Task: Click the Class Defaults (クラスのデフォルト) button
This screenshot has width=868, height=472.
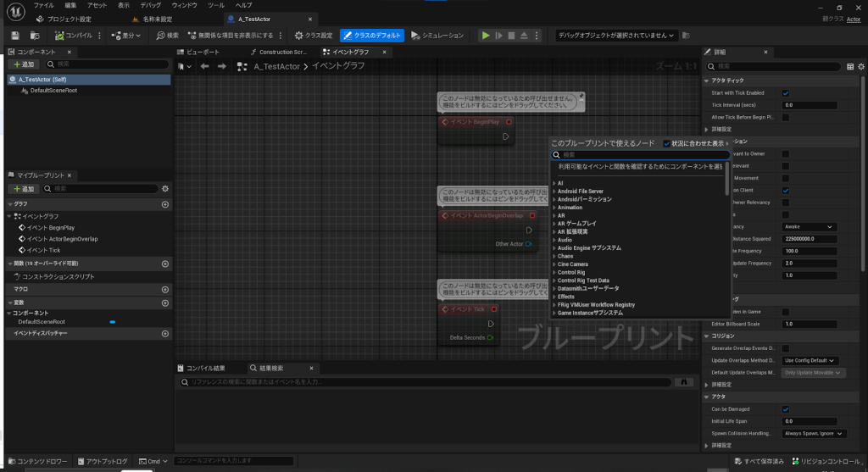Action: [x=372, y=35]
